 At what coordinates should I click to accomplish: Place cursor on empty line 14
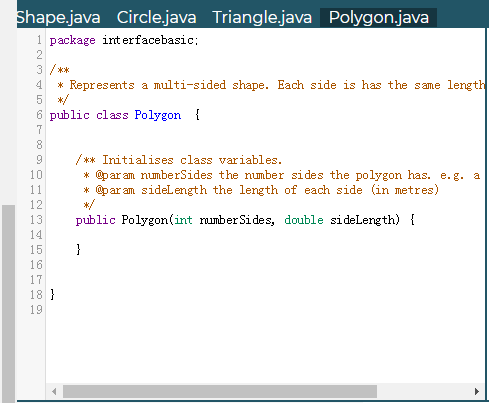(265, 235)
